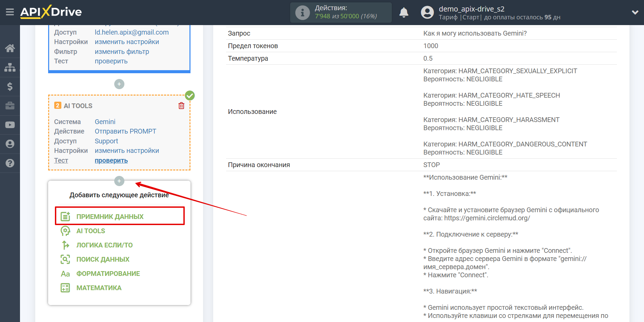Click the STOP finish reason value
Screen dimensions: 644x322
pyautogui.click(x=431, y=165)
